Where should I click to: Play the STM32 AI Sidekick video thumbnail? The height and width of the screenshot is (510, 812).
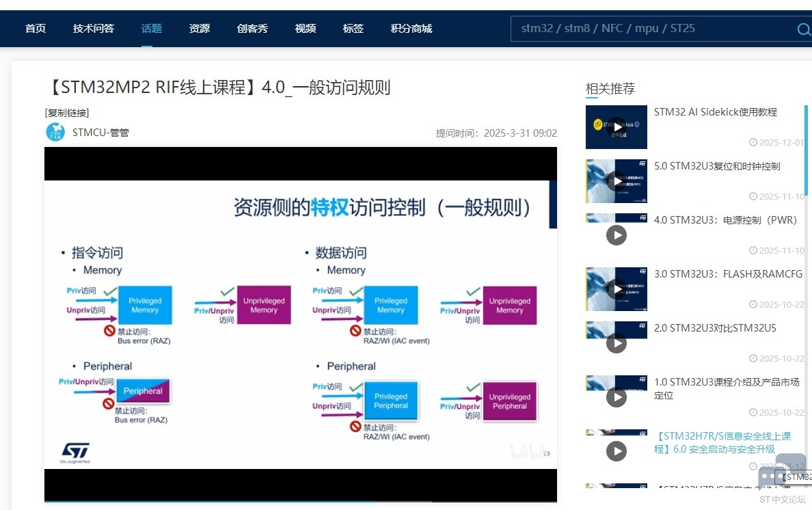coord(617,127)
